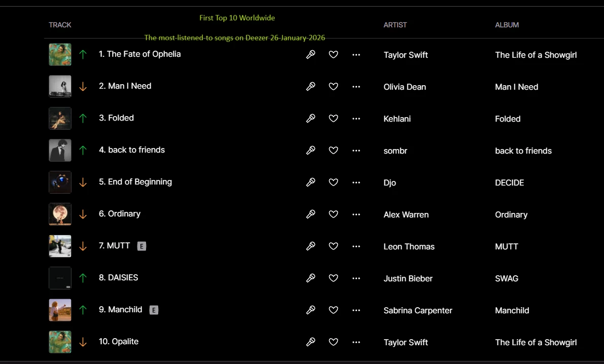Like End of Beginning with heart
604x364 pixels.
(333, 182)
